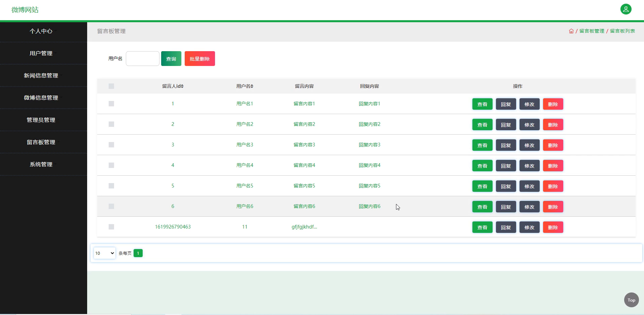The image size is (644, 315).
Task: Click 查看 for 用户名6 row
Action: click(x=482, y=207)
